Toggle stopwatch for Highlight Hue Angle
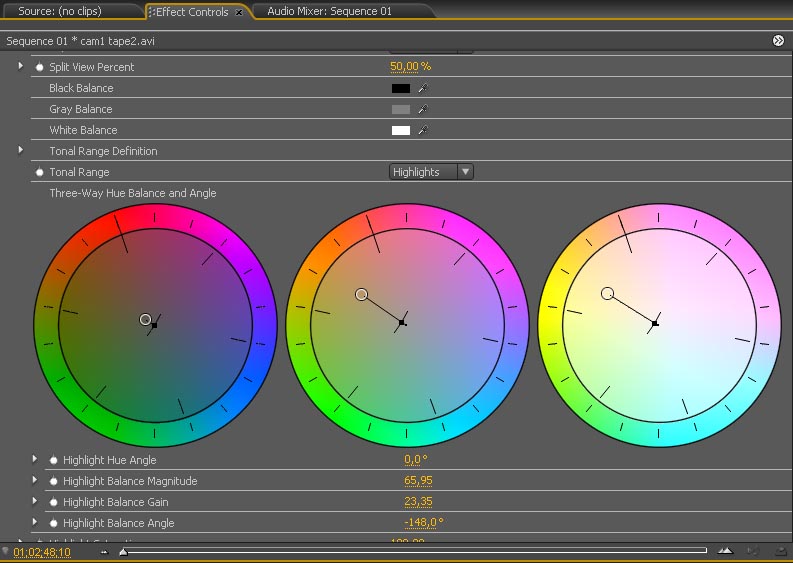 (54, 460)
